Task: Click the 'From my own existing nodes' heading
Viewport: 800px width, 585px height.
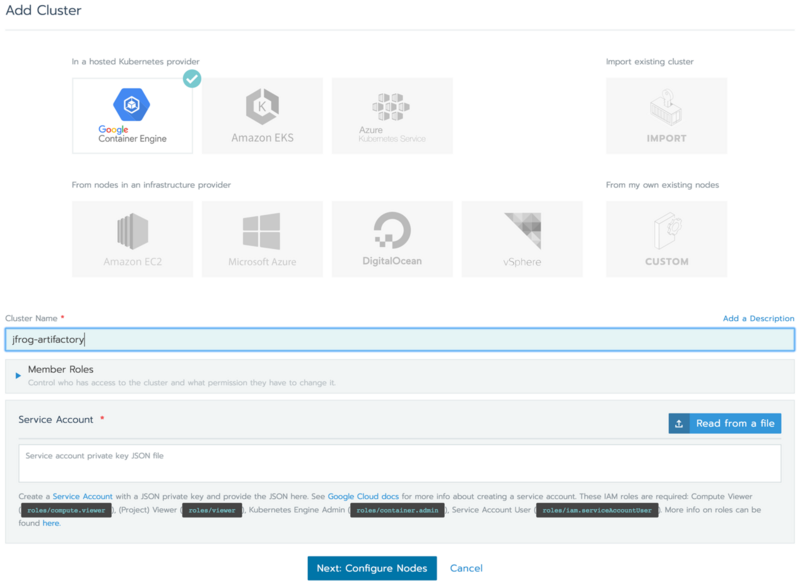Action: click(x=662, y=185)
